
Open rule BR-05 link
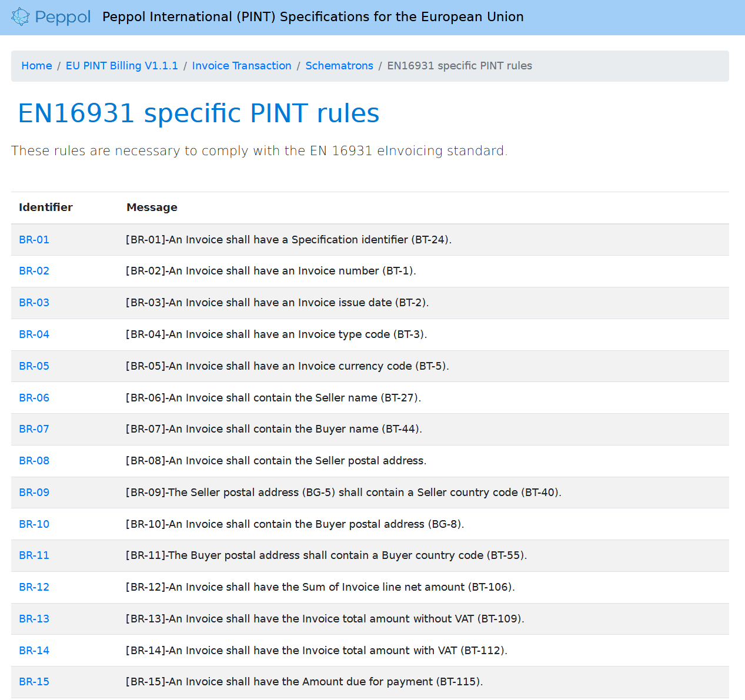[x=34, y=366]
